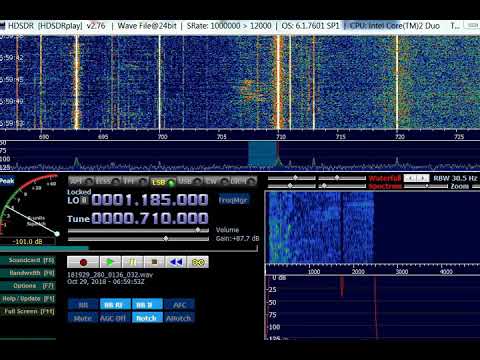
Task: Mute the audio output
Action: pos(83,318)
